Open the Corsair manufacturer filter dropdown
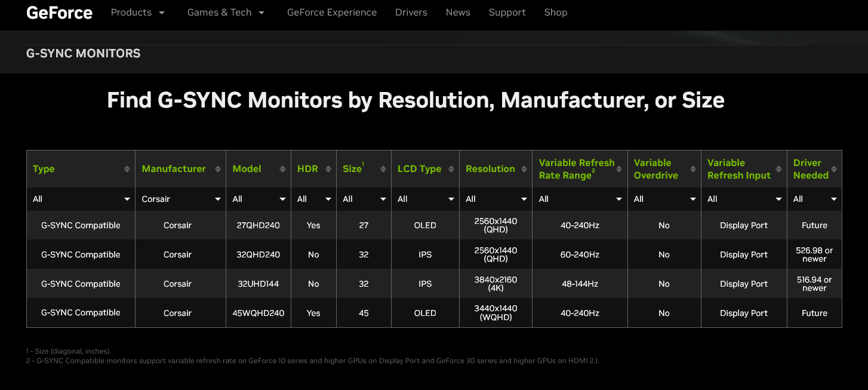Screen dimensions: 868x390 (x=180, y=199)
